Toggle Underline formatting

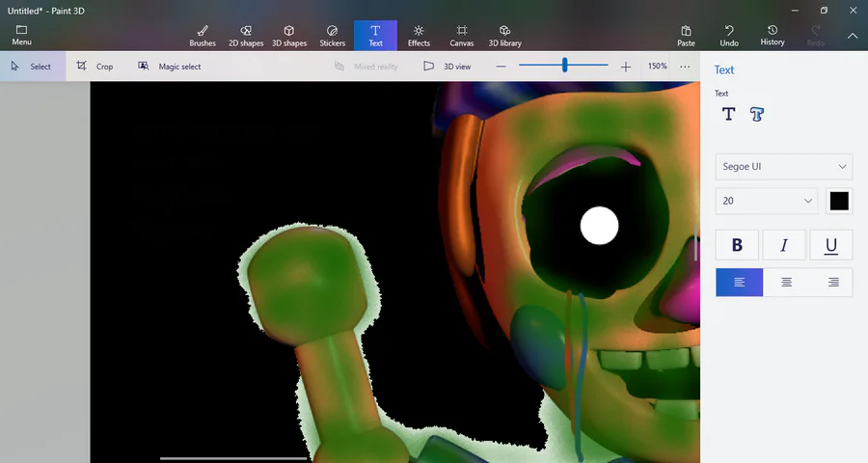coord(831,245)
